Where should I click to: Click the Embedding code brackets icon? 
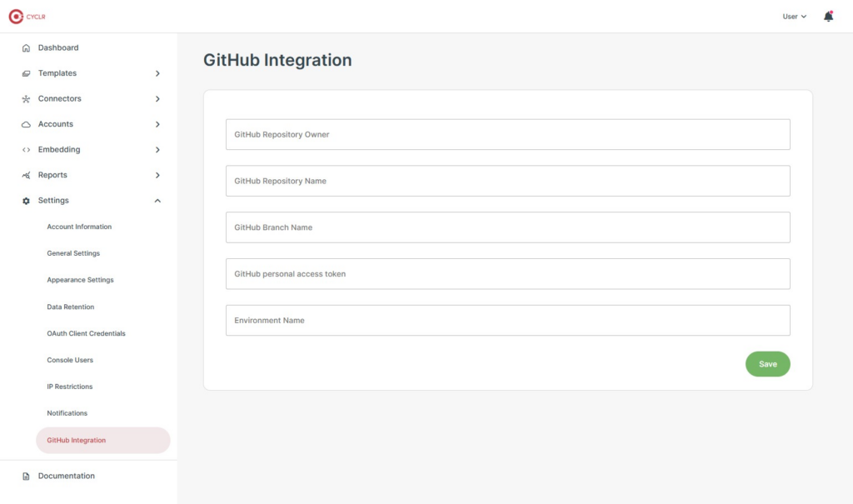click(x=26, y=150)
